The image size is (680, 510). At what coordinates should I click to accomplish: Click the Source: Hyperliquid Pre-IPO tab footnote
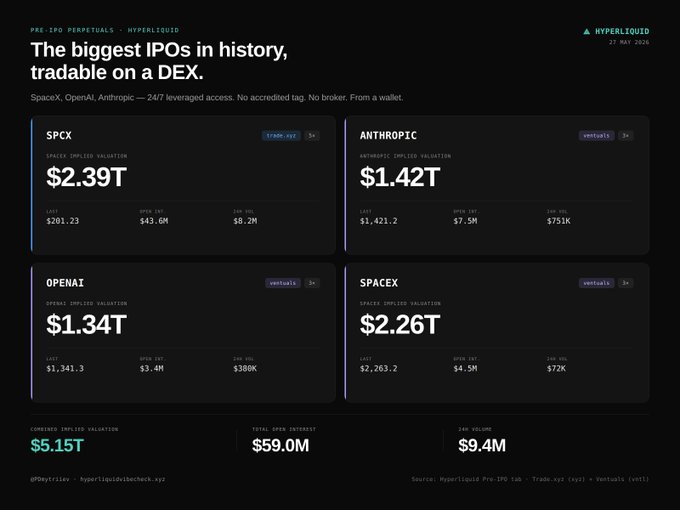[x=530, y=479]
